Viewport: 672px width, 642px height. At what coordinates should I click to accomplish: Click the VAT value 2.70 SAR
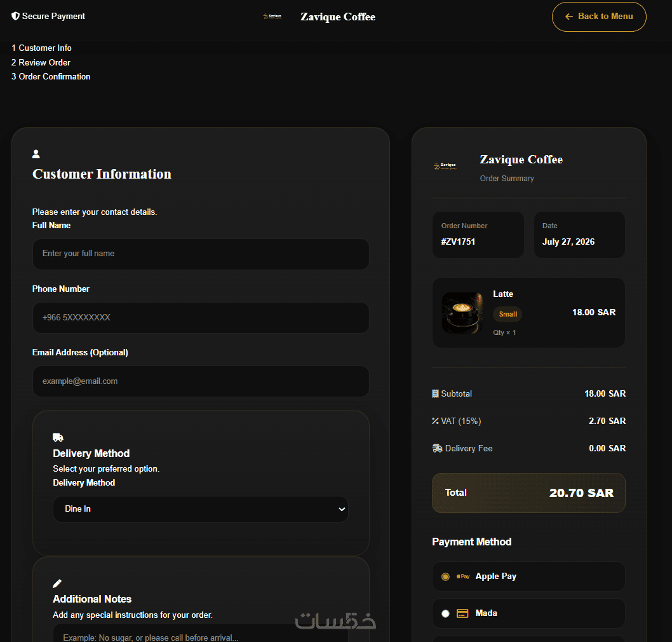tap(607, 421)
